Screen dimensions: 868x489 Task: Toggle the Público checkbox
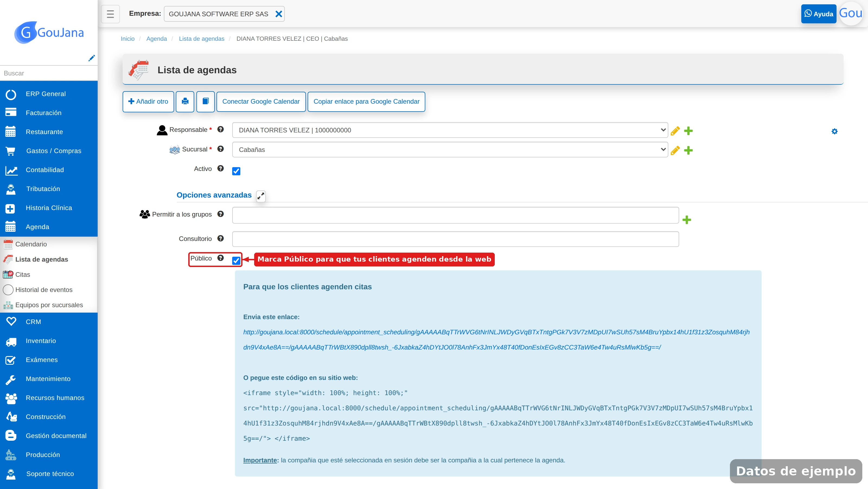[236, 261]
